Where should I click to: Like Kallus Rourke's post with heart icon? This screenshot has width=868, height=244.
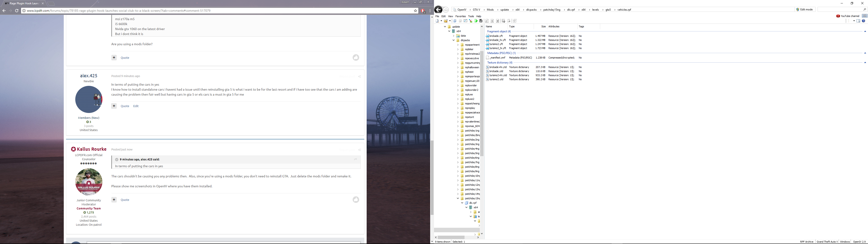coord(356,200)
